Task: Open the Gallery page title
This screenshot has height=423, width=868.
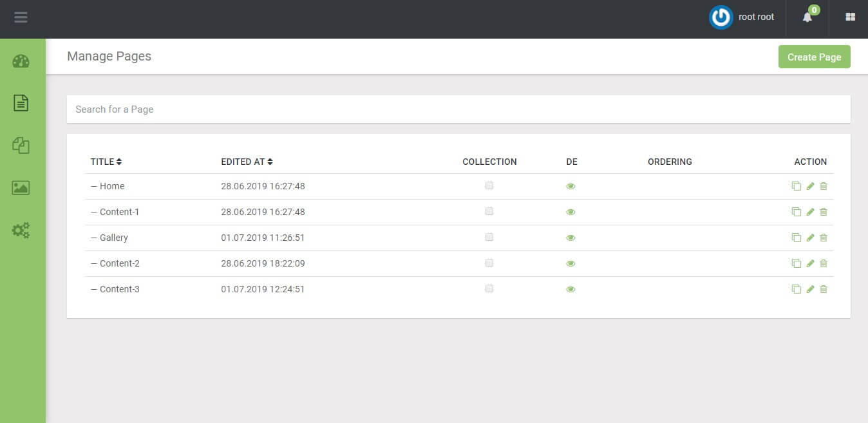Action: 114,238
